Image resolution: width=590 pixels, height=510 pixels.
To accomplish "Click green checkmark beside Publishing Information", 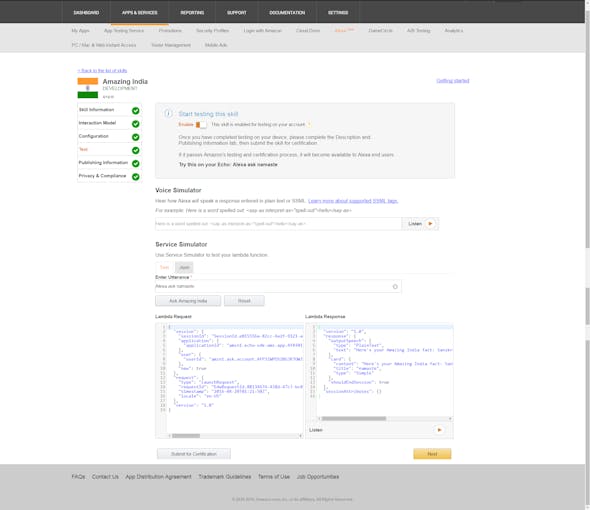I will tap(135, 163).
